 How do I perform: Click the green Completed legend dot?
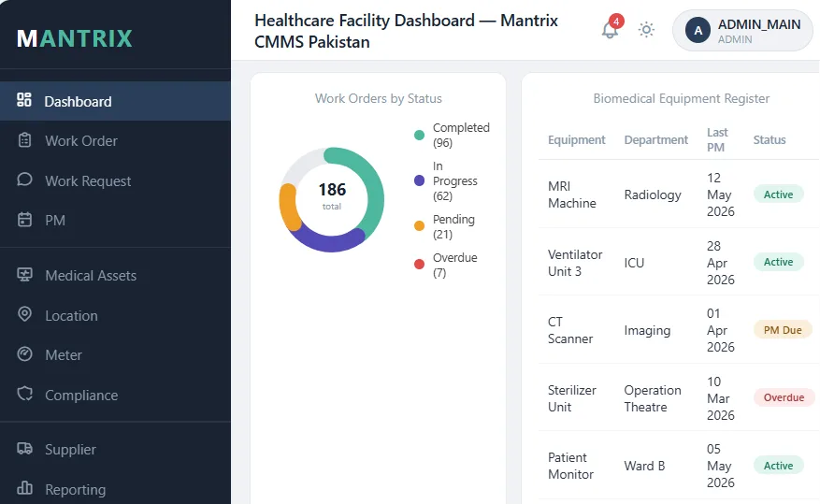(419, 136)
